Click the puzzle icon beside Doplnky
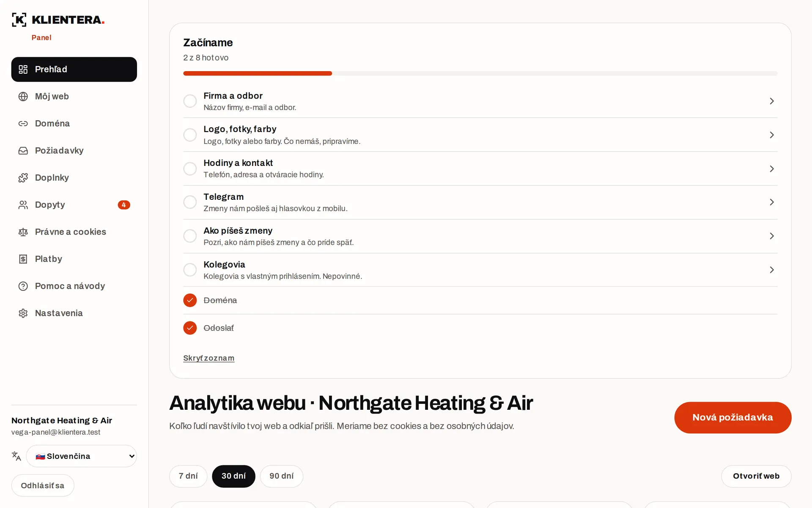The image size is (812, 508). [x=23, y=178]
